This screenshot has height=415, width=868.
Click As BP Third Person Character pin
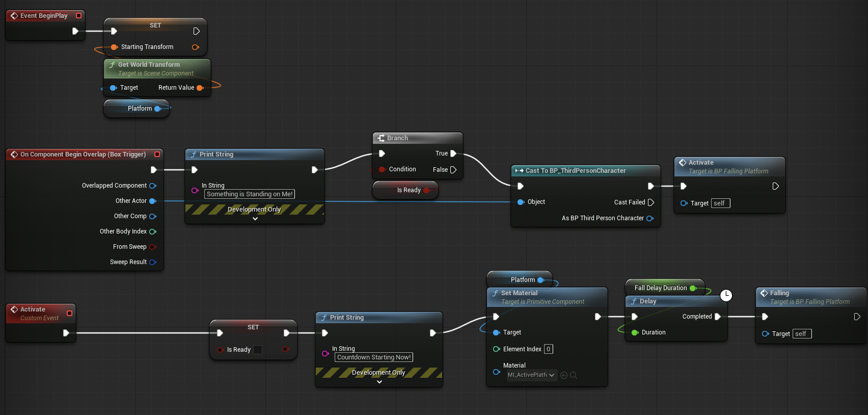pos(650,218)
